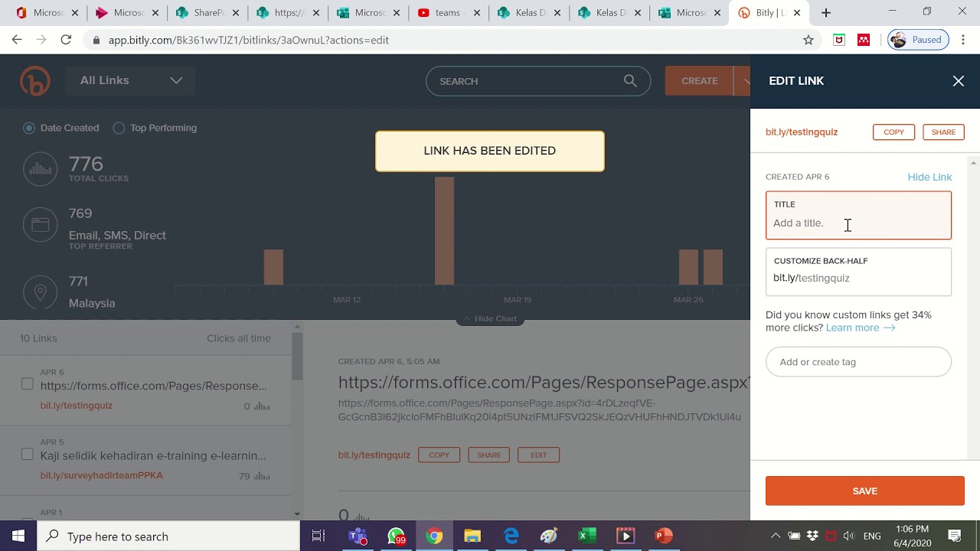Close the Edit Link panel
The height and width of the screenshot is (551, 980).
click(958, 81)
